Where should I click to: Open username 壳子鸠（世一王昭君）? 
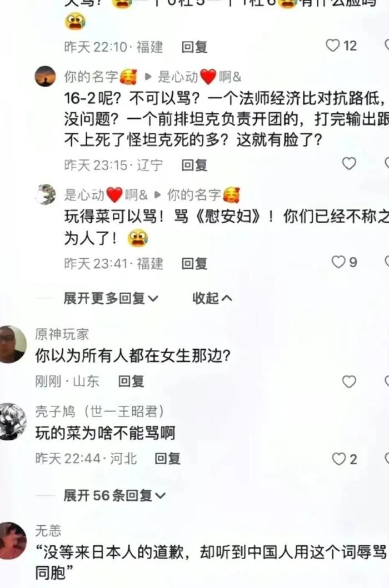(100, 411)
